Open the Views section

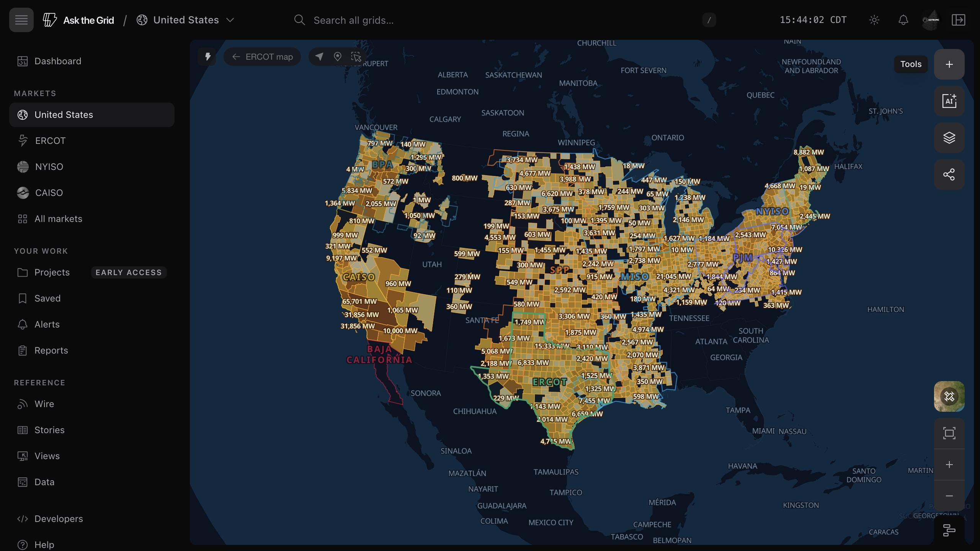coord(92,456)
